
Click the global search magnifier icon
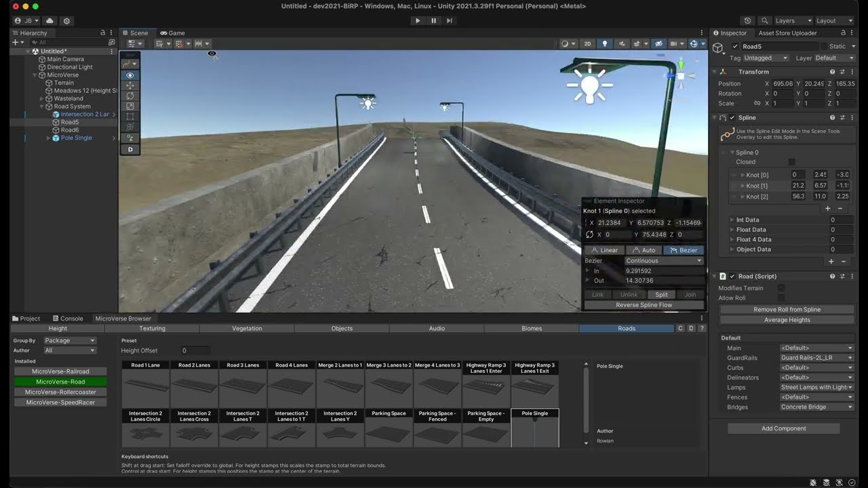[764, 21]
